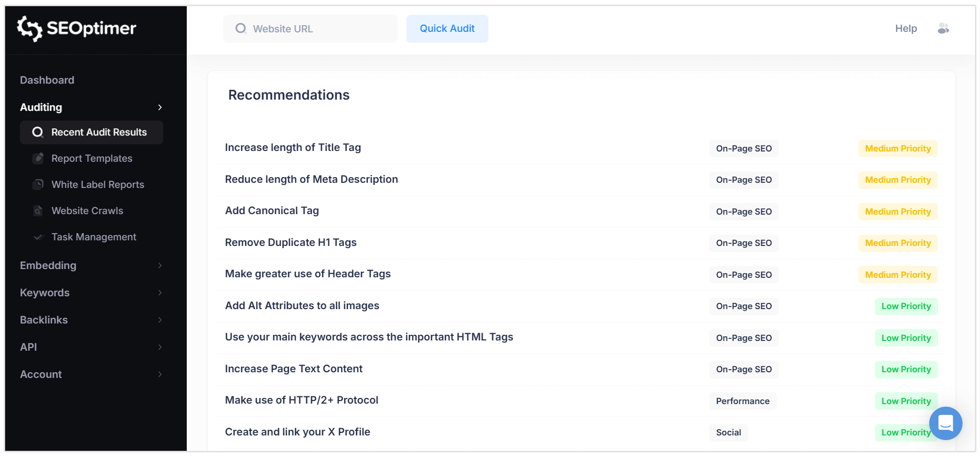Open 'Use your main keywords' recommendation

click(369, 337)
